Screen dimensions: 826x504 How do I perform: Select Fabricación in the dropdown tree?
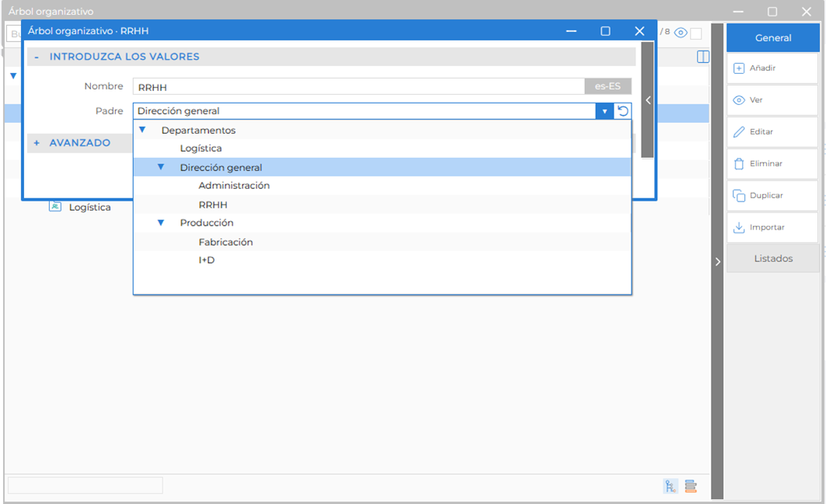pyautogui.click(x=226, y=242)
